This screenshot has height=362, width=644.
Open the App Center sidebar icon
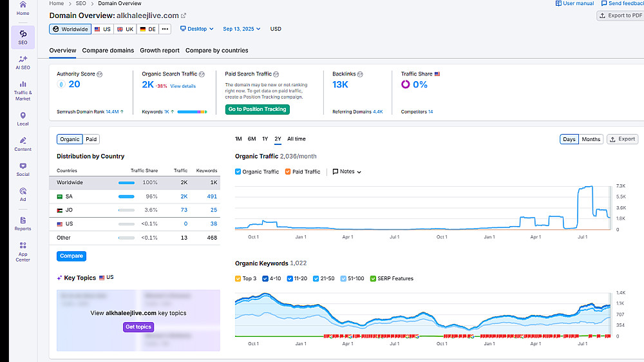(23, 251)
